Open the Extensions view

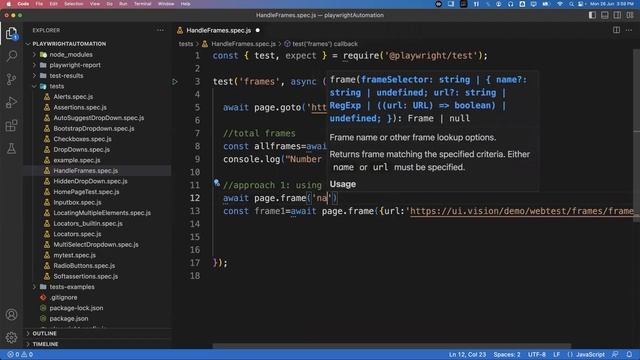point(11,125)
